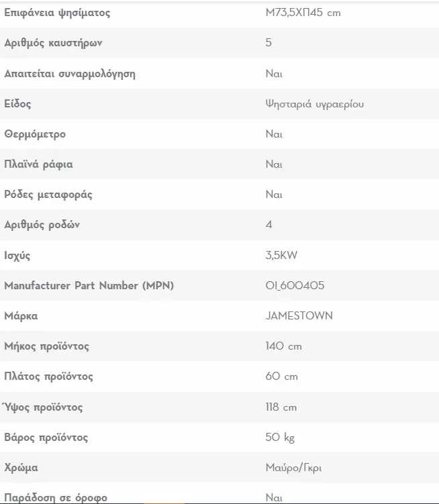This screenshot has width=439, height=504.
Task: Select the M73,5XΠ45 cm value
Action: pos(303,13)
